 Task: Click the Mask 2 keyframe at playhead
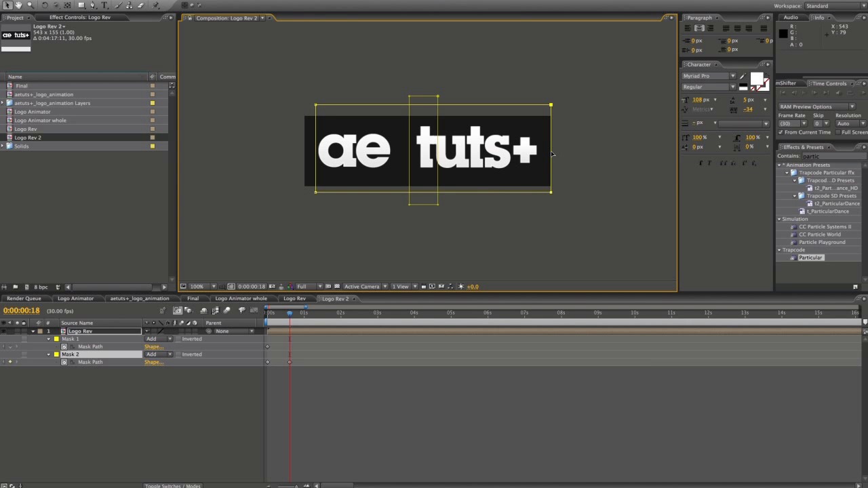pos(290,362)
